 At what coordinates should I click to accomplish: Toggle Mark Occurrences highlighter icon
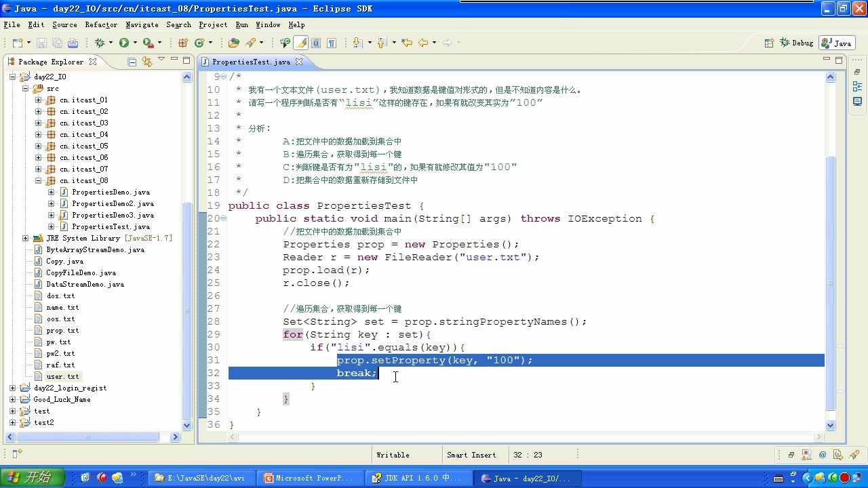click(301, 43)
